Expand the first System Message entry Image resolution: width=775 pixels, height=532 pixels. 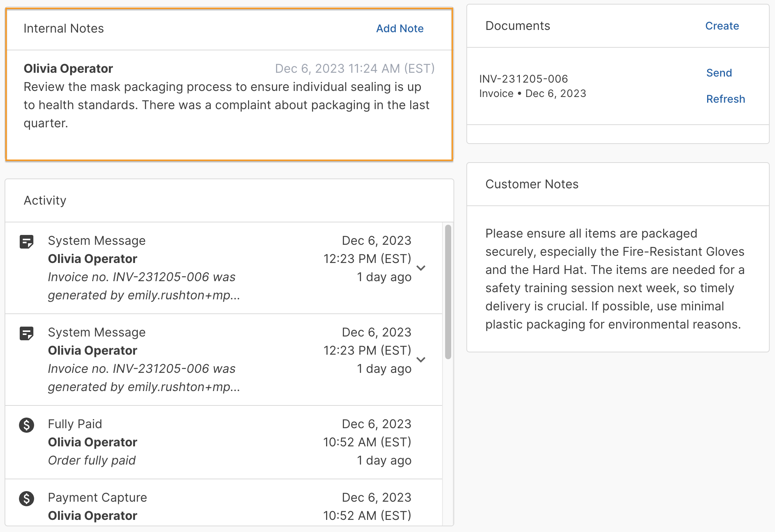coord(421,268)
